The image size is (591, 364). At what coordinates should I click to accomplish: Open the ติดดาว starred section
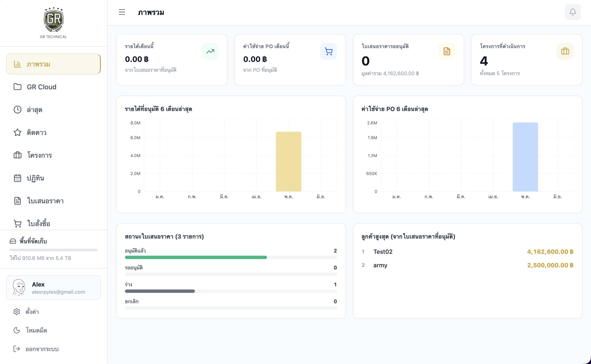53,132
